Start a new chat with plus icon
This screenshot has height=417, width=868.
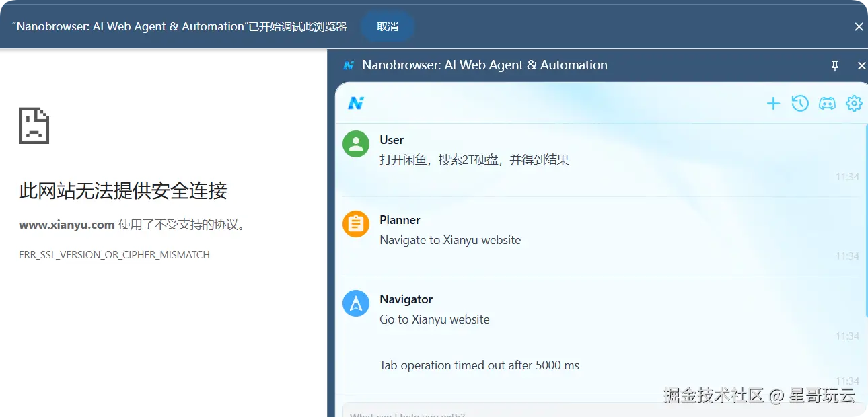[x=773, y=104]
